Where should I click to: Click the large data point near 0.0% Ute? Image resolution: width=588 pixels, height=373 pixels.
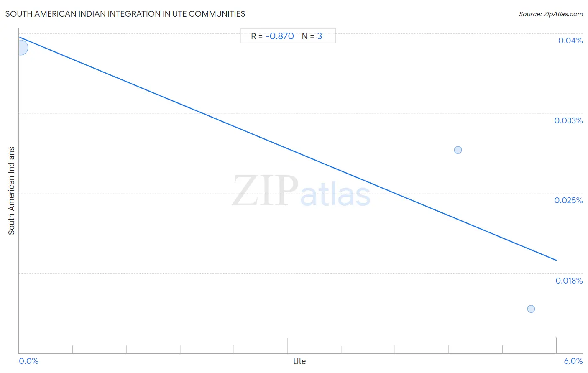(20, 48)
